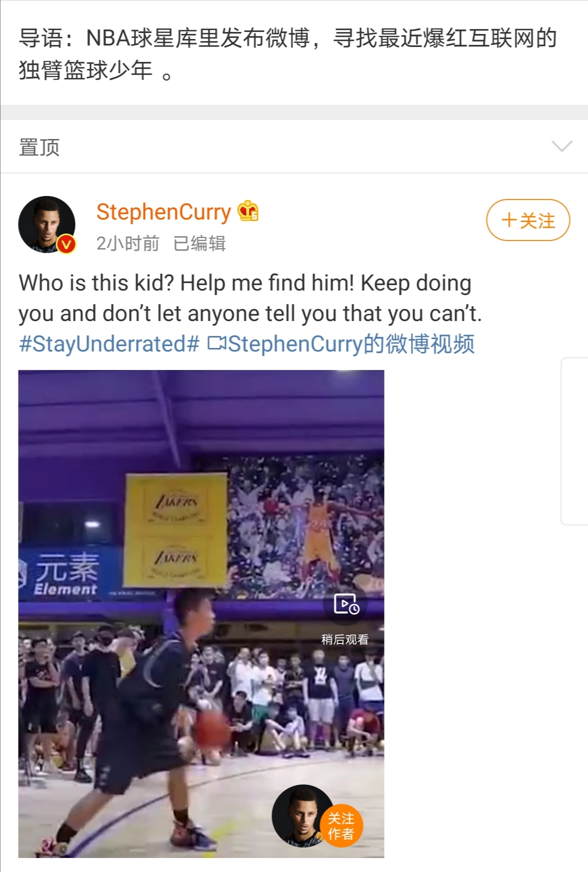
Task: Expand the pinned post chevron menu
Action: click(561, 146)
